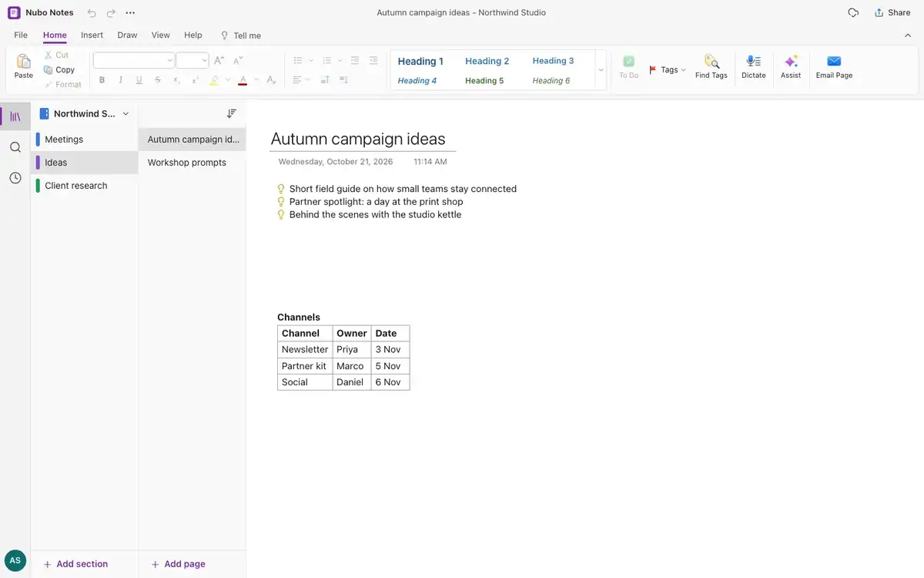924x578 pixels.
Task: Click Add section
Action: pyautogui.click(x=75, y=564)
